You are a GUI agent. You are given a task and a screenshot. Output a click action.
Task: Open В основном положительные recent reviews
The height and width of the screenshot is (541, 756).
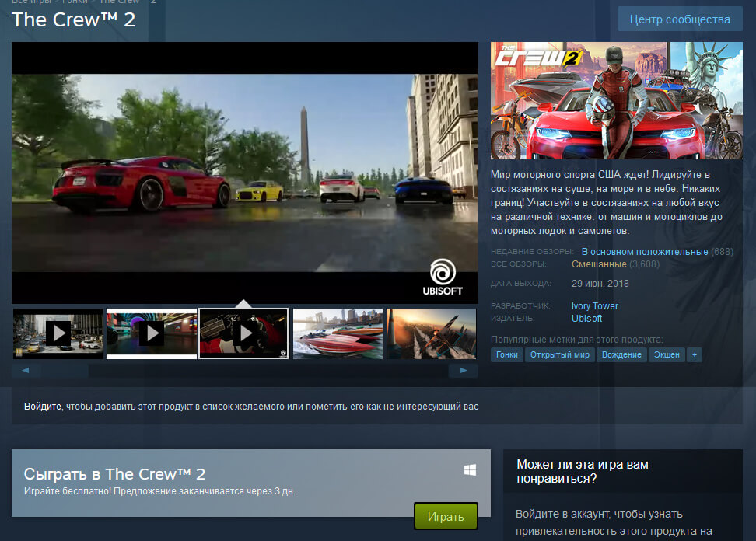(645, 252)
